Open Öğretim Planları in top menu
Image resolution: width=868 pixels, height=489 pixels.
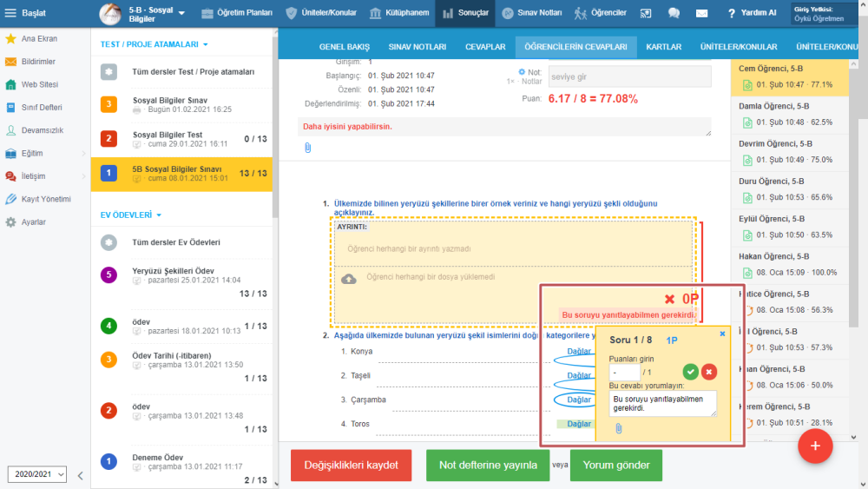click(237, 13)
